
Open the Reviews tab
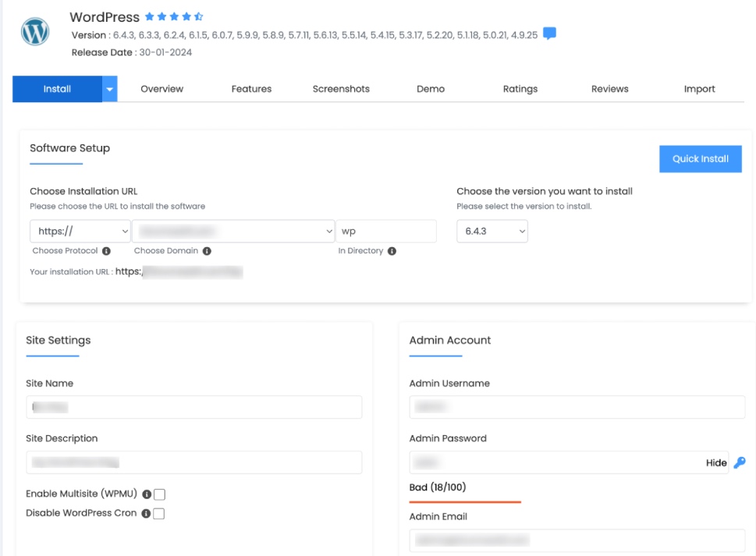click(x=609, y=89)
